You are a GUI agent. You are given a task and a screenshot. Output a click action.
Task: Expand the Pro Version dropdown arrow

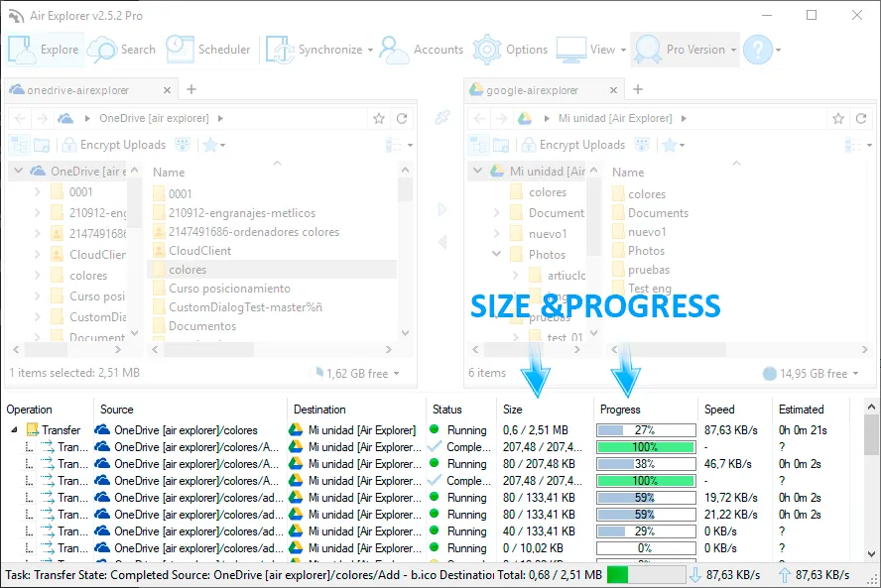point(733,50)
